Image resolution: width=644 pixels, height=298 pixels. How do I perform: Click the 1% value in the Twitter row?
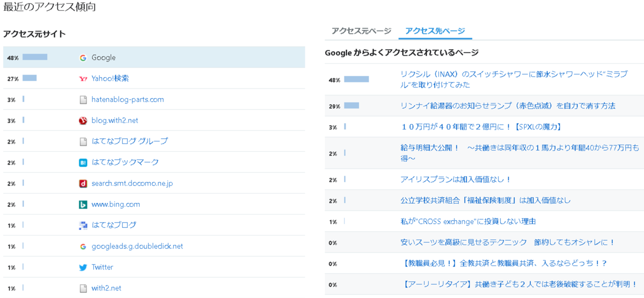tap(11, 267)
